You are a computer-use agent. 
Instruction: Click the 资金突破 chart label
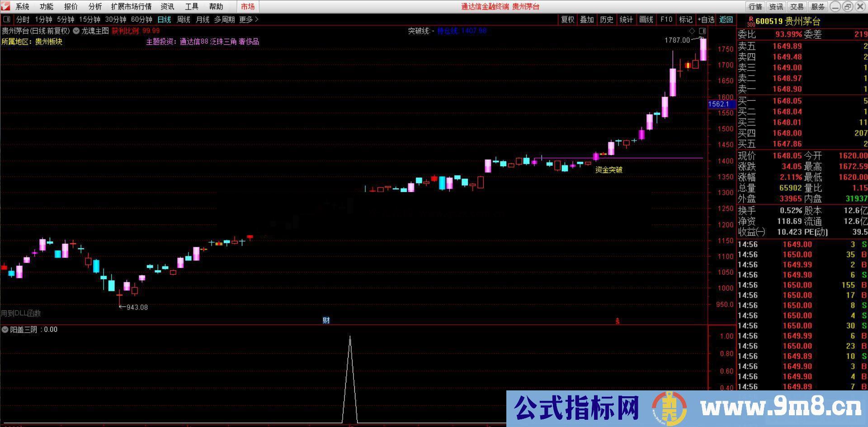[609, 170]
